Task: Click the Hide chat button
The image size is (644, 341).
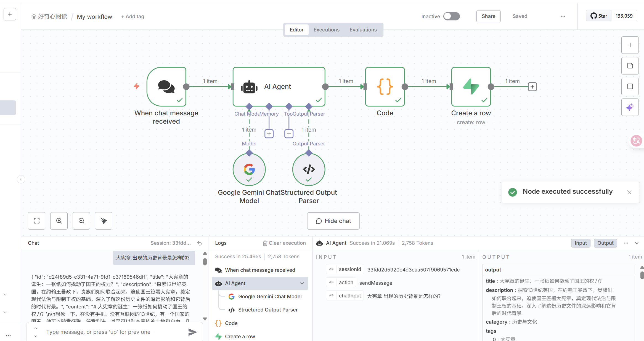Action: tap(333, 221)
